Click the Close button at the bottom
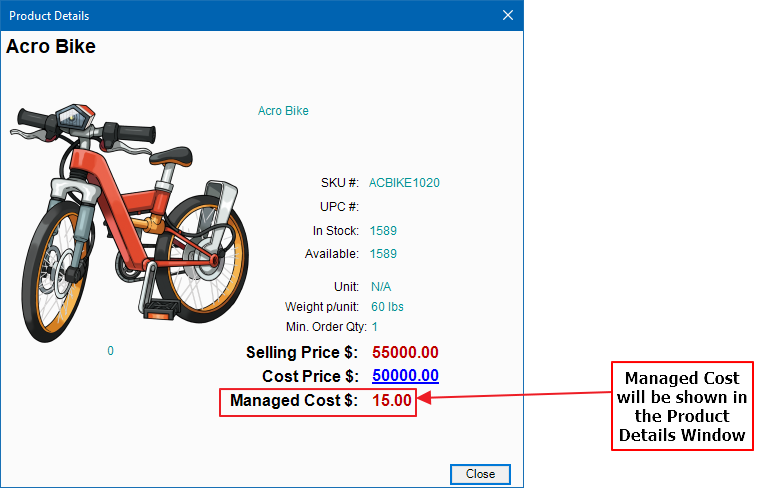This screenshot has width=781, height=488. point(480,474)
